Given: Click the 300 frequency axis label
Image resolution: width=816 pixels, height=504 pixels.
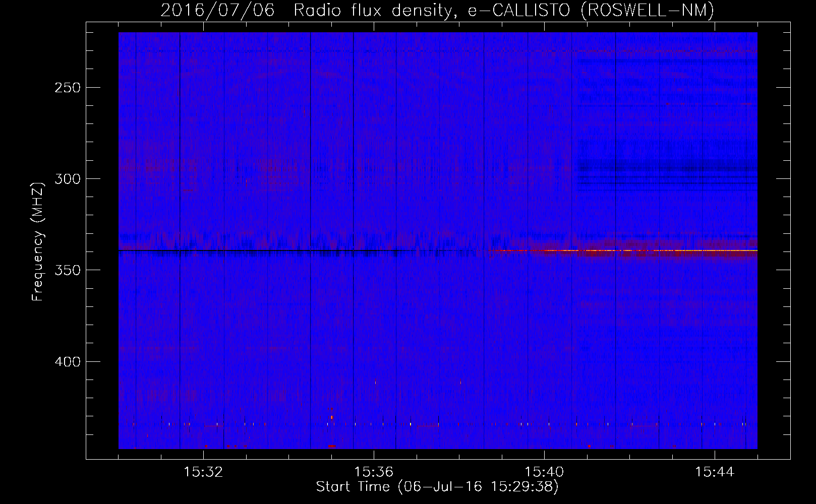Looking at the screenshot, I should pos(67,179).
